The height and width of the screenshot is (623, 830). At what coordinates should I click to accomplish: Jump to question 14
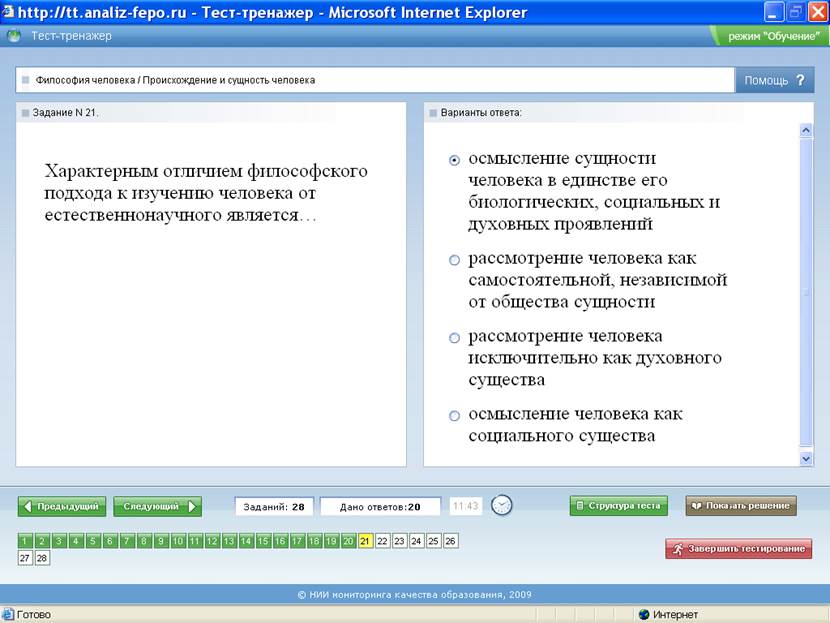246,541
